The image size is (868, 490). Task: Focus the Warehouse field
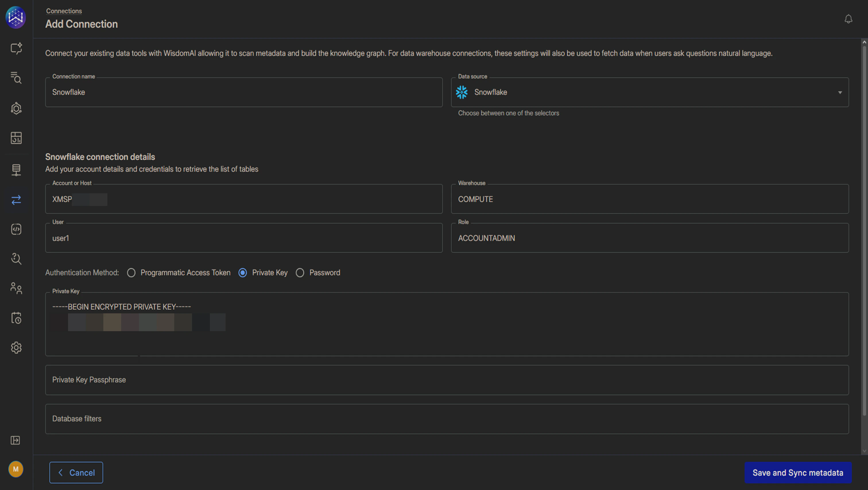(650, 199)
